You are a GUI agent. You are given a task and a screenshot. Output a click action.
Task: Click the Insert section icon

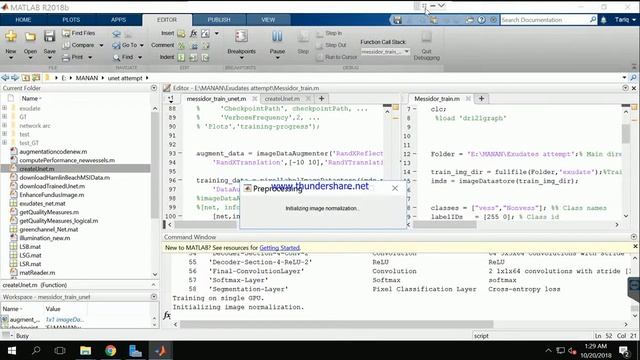(x=181, y=33)
